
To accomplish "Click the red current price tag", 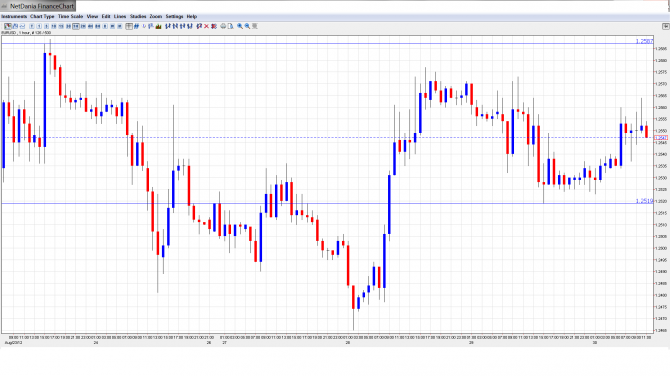I will (x=661, y=138).
